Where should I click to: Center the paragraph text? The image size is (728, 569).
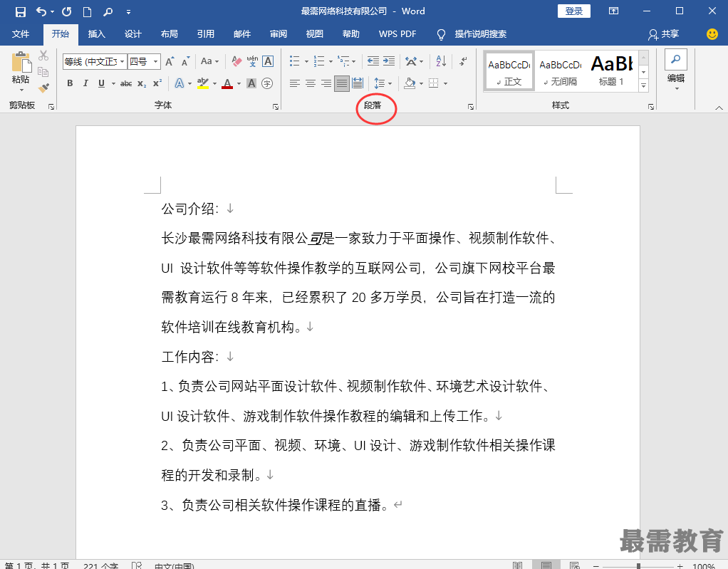[x=310, y=83]
